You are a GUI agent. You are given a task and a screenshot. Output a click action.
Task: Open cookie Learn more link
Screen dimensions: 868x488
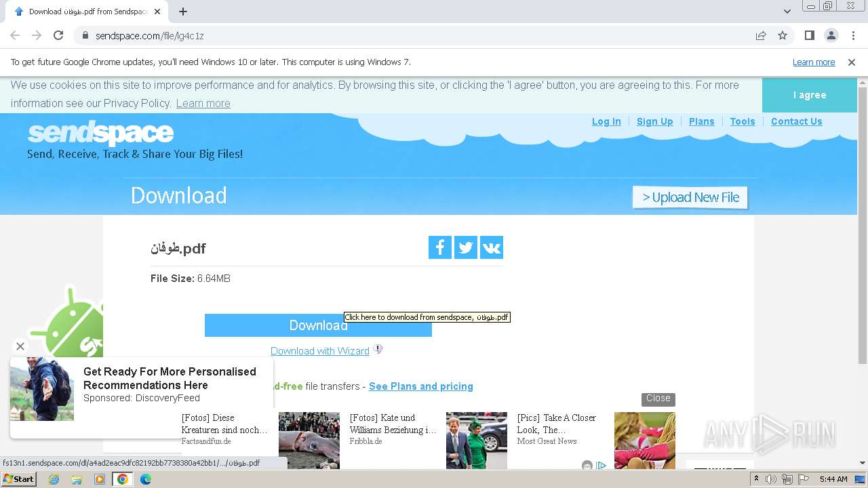coord(203,103)
